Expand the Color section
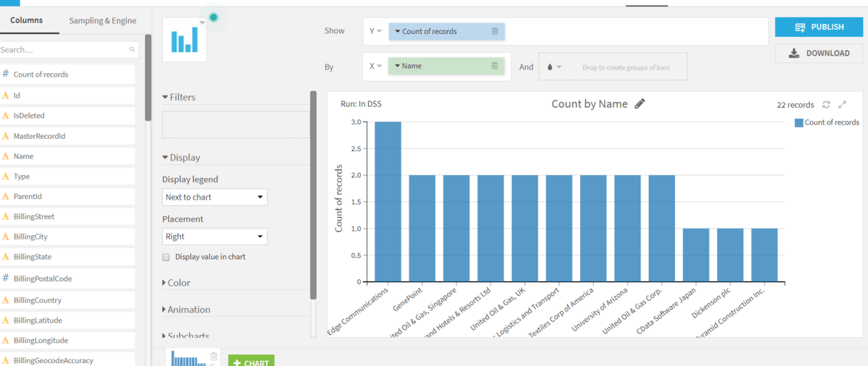The width and height of the screenshot is (868, 366). [179, 283]
